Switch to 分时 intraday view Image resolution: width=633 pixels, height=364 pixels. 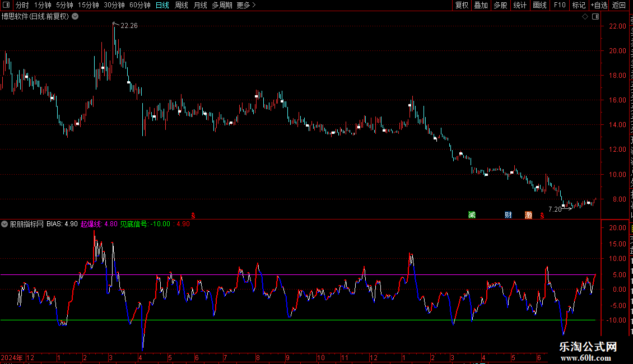(x=22, y=5)
